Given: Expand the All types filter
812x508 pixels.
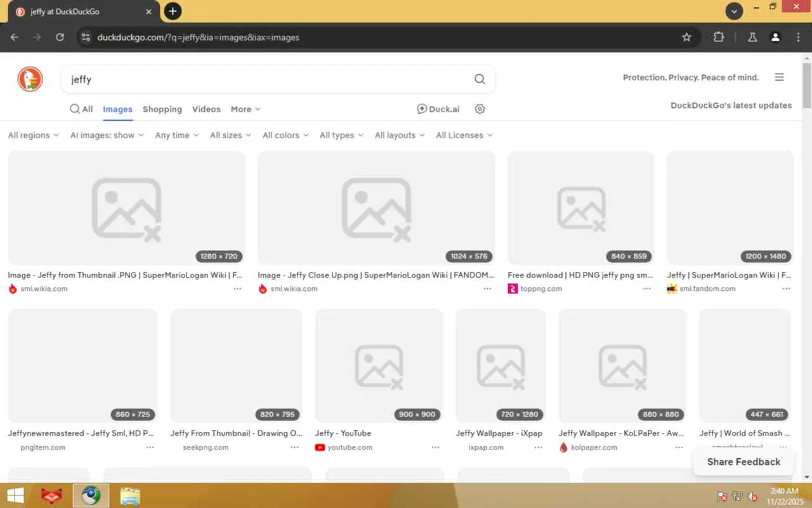Looking at the screenshot, I should point(342,135).
